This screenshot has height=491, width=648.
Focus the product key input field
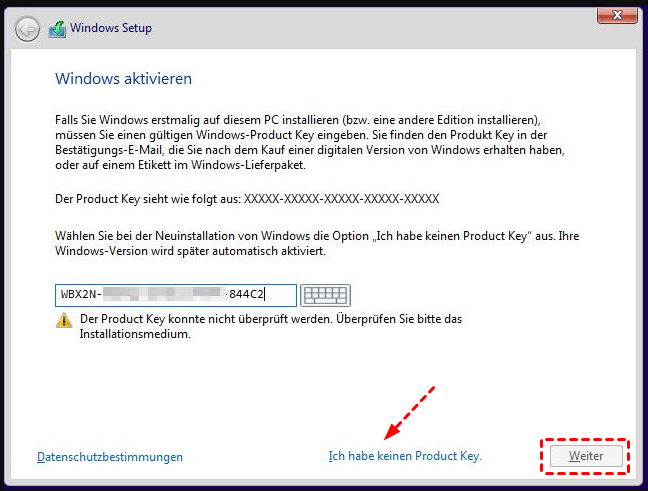coord(176,295)
